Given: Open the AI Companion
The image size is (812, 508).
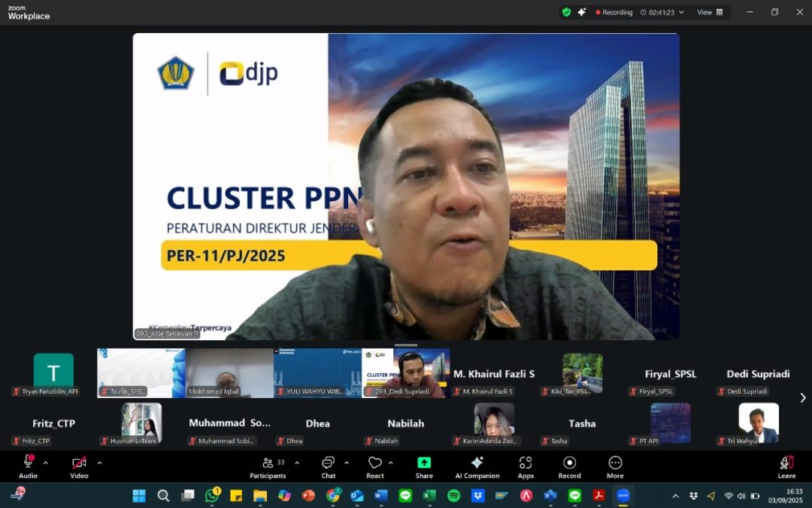Looking at the screenshot, I should (x=477, y=467).
